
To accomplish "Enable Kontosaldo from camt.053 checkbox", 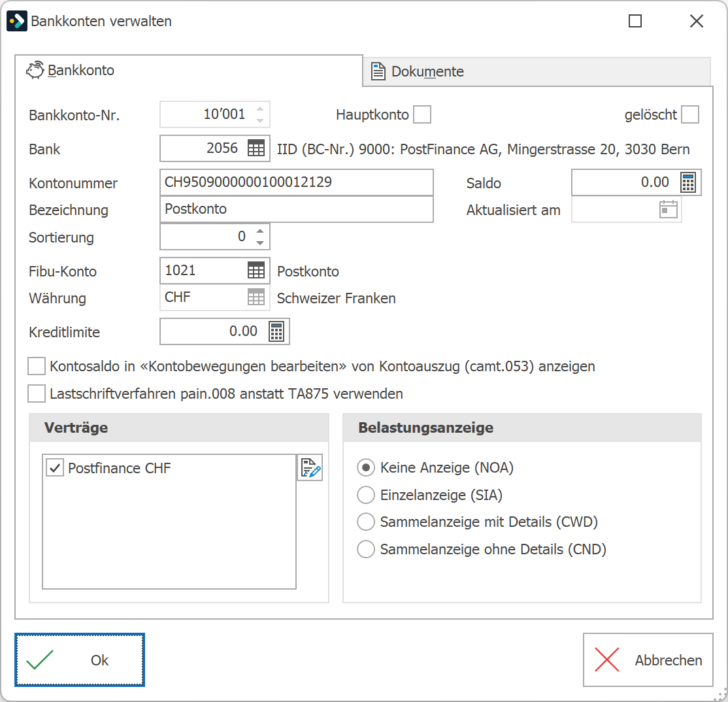I will 37,366.
